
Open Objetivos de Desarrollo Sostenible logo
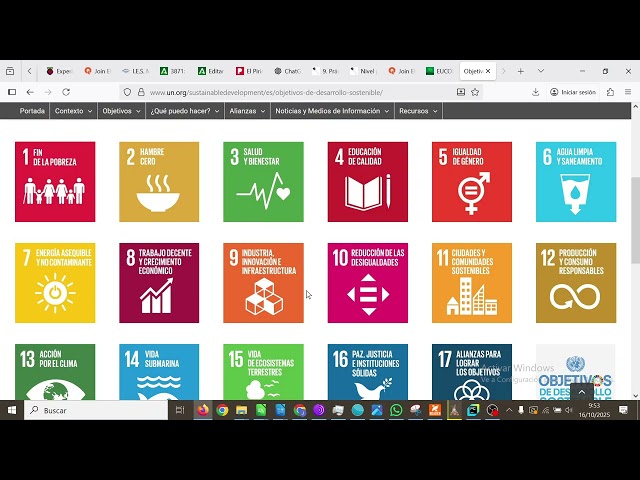pos(576,372)
